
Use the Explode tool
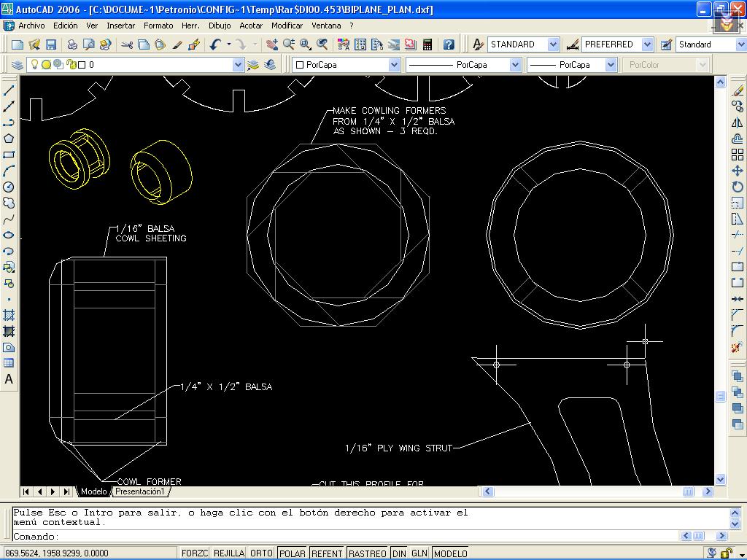click(738, 348)
